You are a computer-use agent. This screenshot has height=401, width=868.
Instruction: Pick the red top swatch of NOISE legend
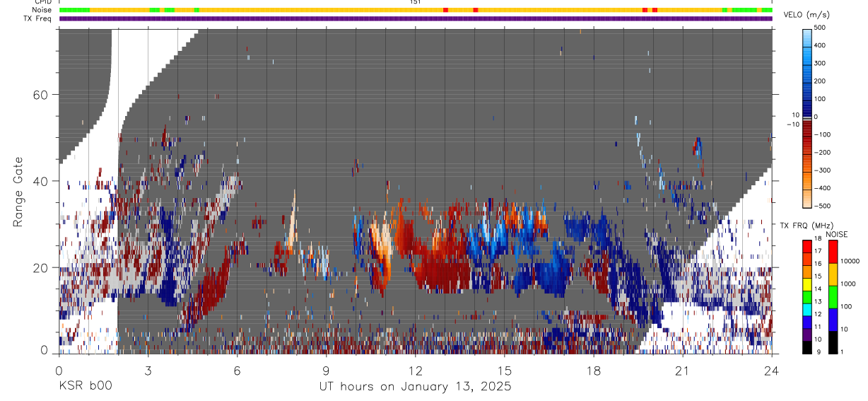coord(833,251)
